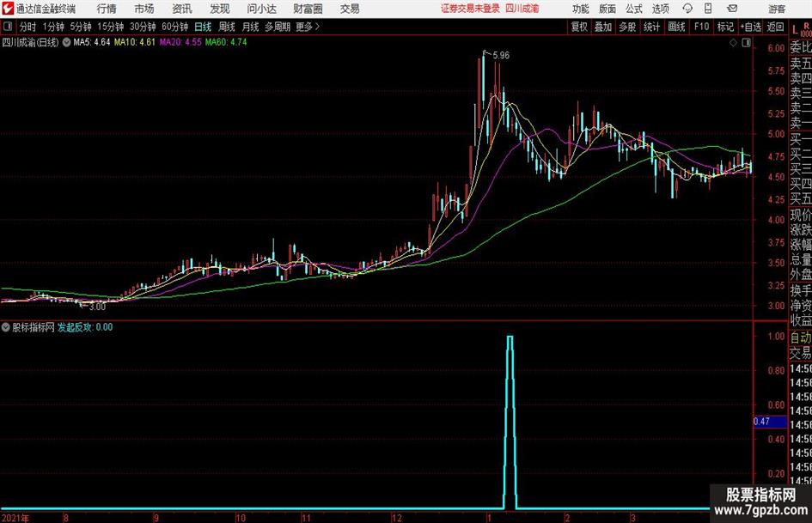This screenshot has width=812, height=523.
Task: Click the 复权 adjustment button
Action: tap(579, 27)
